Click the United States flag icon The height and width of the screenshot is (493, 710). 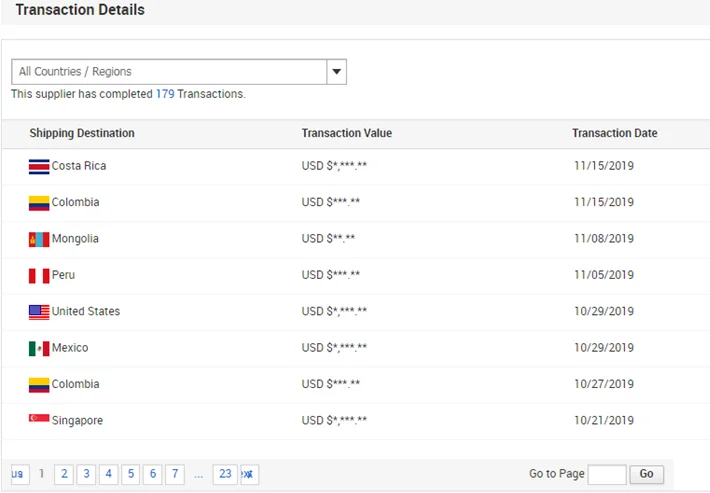click(x=39, y=312)
